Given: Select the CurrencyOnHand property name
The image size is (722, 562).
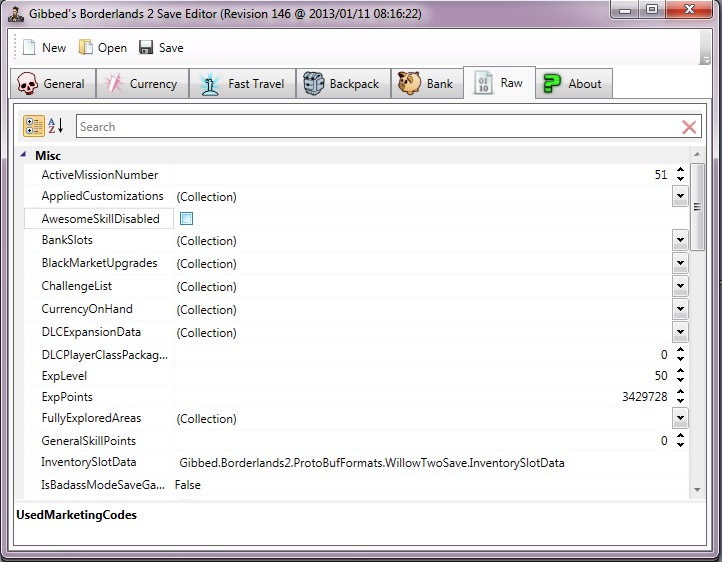Looking at the screenshot, I should pos(87,309).
